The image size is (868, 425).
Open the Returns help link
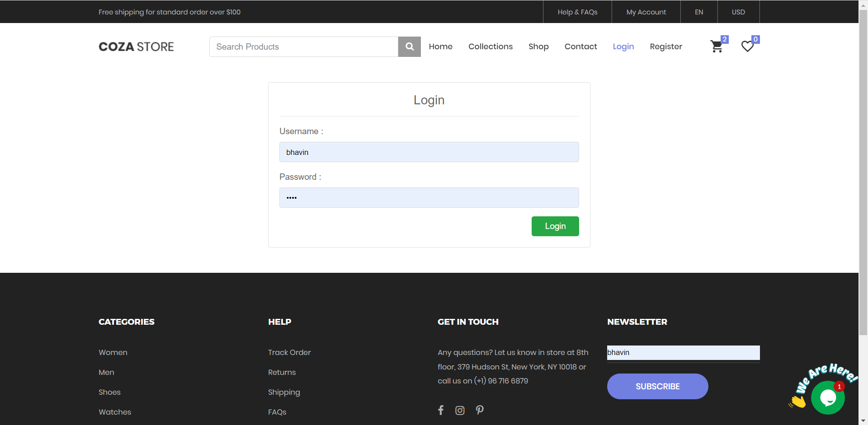[282, 372]
